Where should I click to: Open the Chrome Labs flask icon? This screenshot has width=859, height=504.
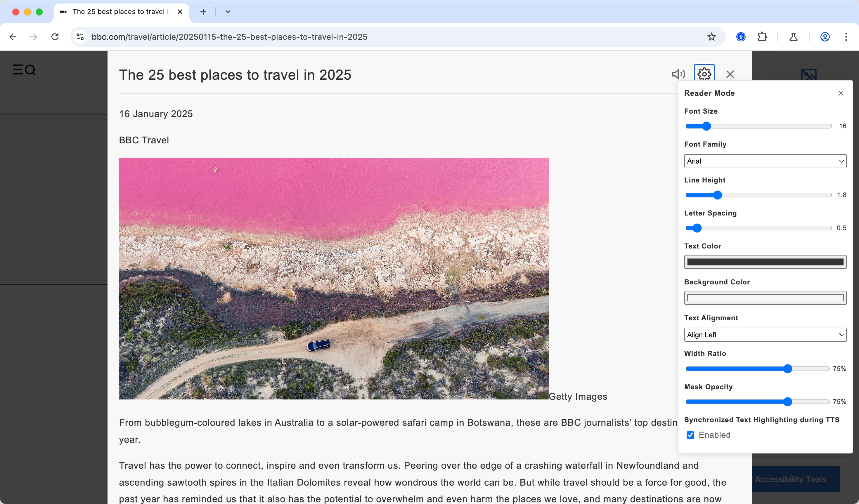point(793,37)
